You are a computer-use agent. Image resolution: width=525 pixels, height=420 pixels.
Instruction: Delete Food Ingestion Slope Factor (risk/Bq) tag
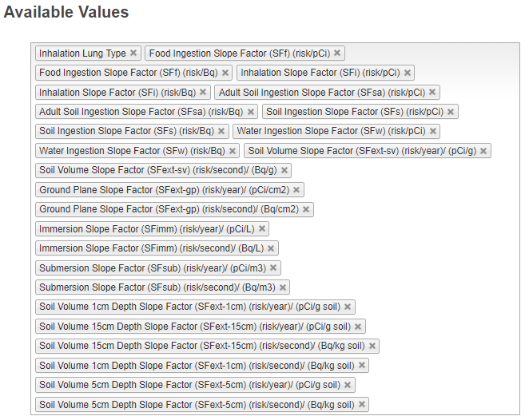point(225,73)
